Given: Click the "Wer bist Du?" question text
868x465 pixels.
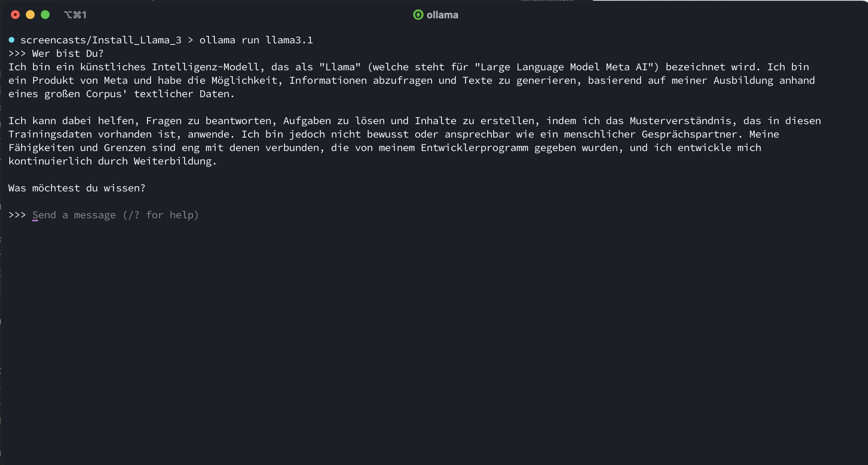Looking at the screenshot, I should click(x=68, y=53).
